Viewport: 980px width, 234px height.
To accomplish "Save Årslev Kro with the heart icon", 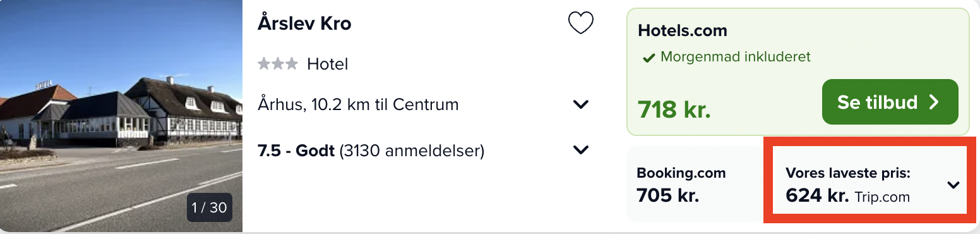I will (x=581, y=23).
